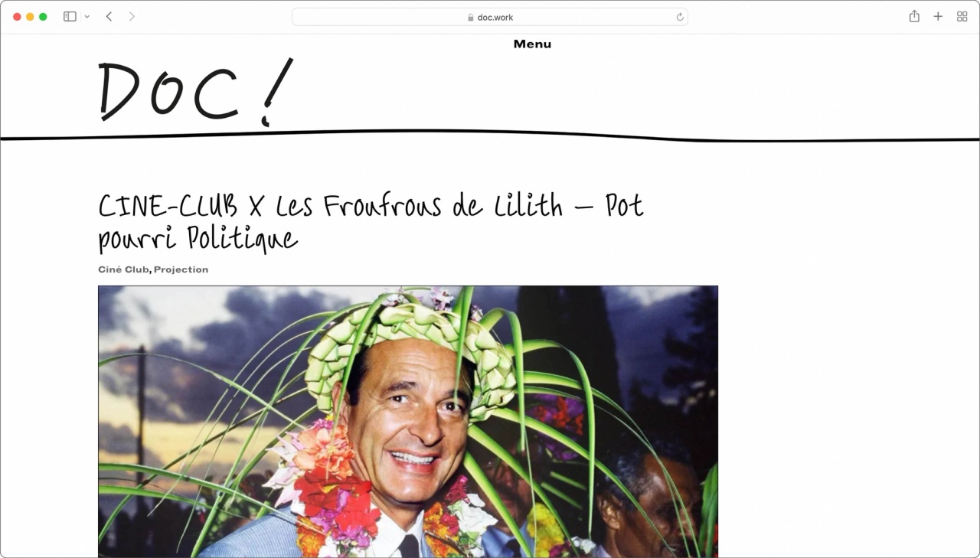Click the CINE-CLUB X Les Froufrous title

pyautogui.click(x=371, y=222)
